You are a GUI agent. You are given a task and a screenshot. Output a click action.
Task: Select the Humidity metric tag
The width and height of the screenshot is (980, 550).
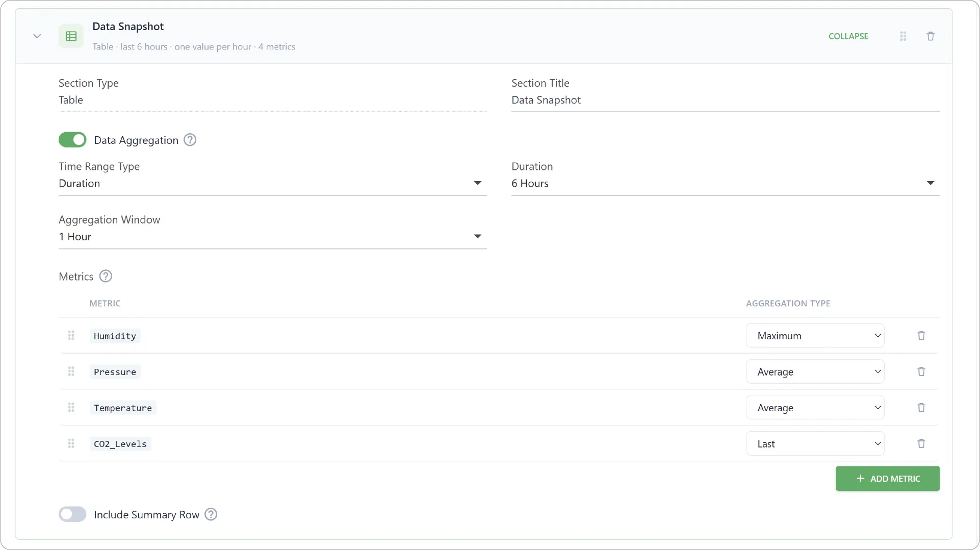pyautogui.click(x=115, y=336)
